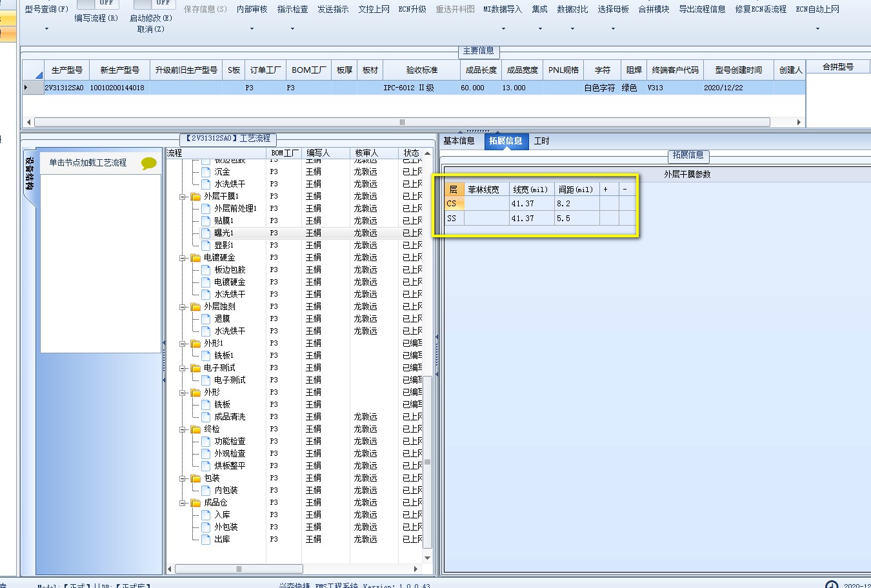Click the folder icon of 成品仓
The image size is (871, 588).
coord(195,502)
